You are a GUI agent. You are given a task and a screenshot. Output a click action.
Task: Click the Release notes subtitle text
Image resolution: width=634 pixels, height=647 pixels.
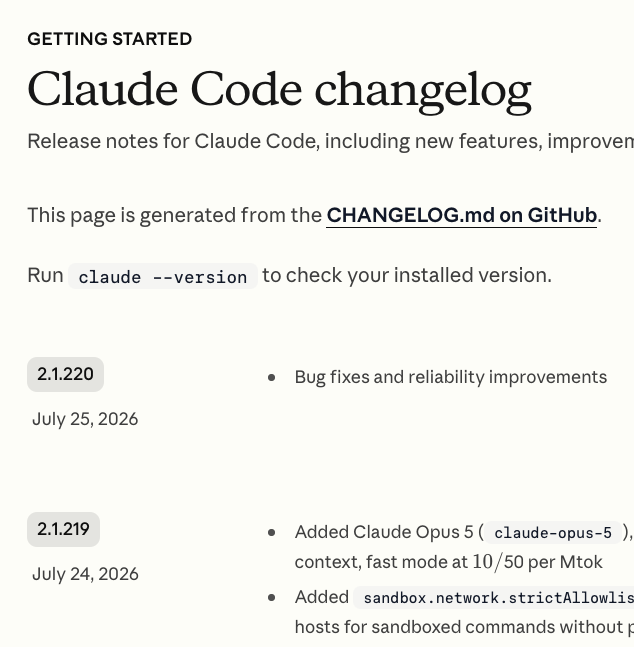(x=331, y=142)
